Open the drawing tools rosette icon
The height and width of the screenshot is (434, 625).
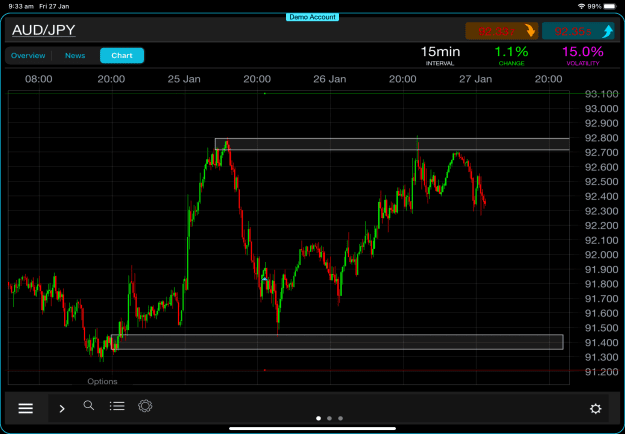145,406
